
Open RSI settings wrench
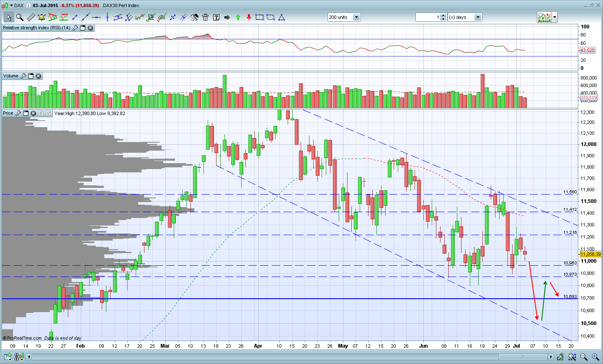(75, 28)
